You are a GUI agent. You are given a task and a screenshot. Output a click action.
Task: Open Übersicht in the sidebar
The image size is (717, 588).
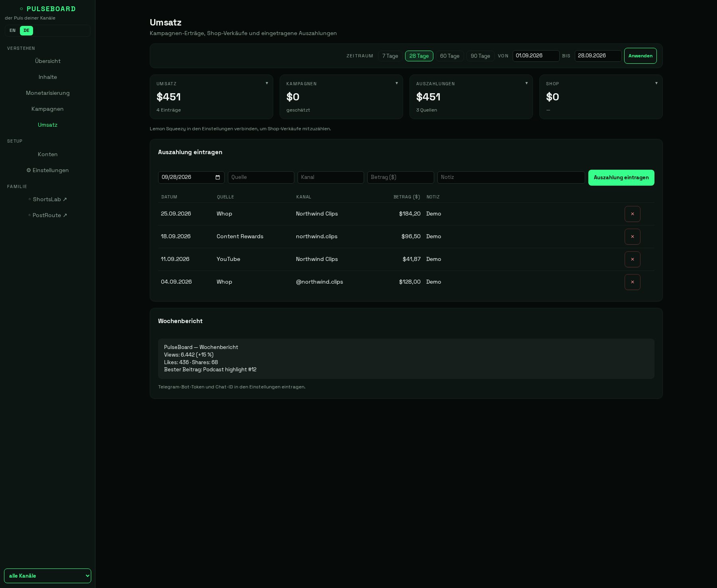click(x=48, y=61)
